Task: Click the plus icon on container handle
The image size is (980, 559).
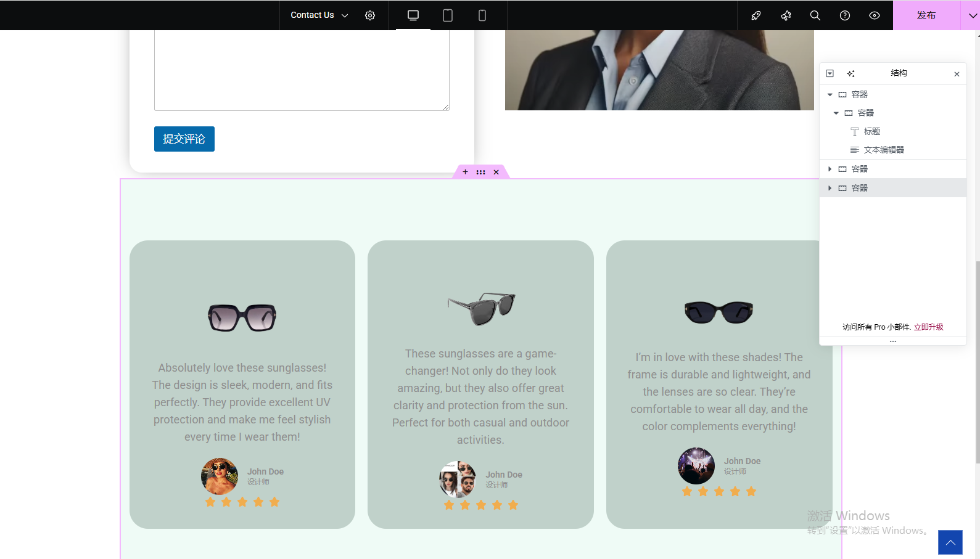Action: click(465, 172)
